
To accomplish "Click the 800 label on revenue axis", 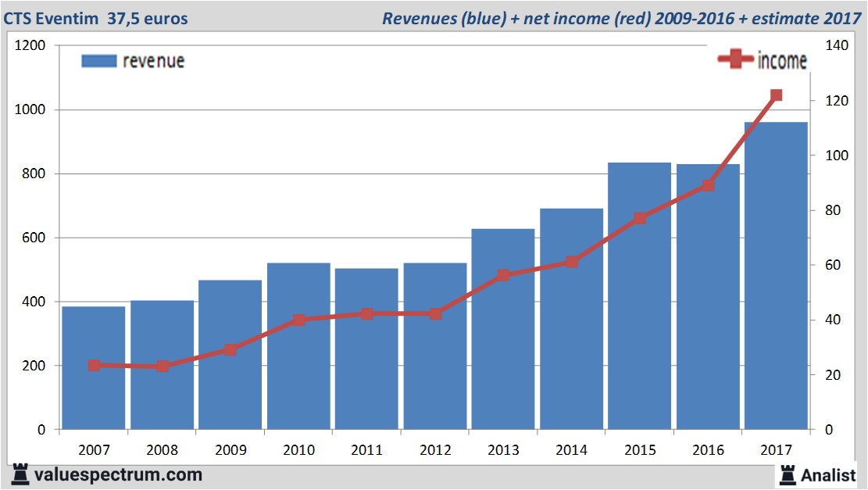I will coord(34,173).
